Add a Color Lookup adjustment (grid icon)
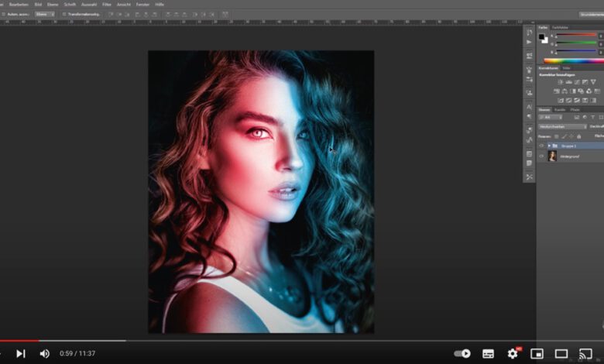The width and height of the screenshot is (604, 364). tap(597, 91)
